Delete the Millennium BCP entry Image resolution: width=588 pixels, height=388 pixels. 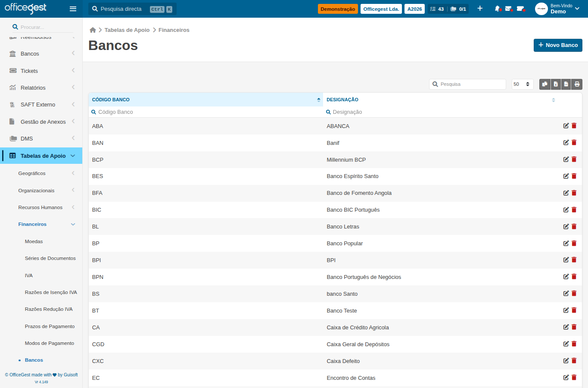click(574, 160)
